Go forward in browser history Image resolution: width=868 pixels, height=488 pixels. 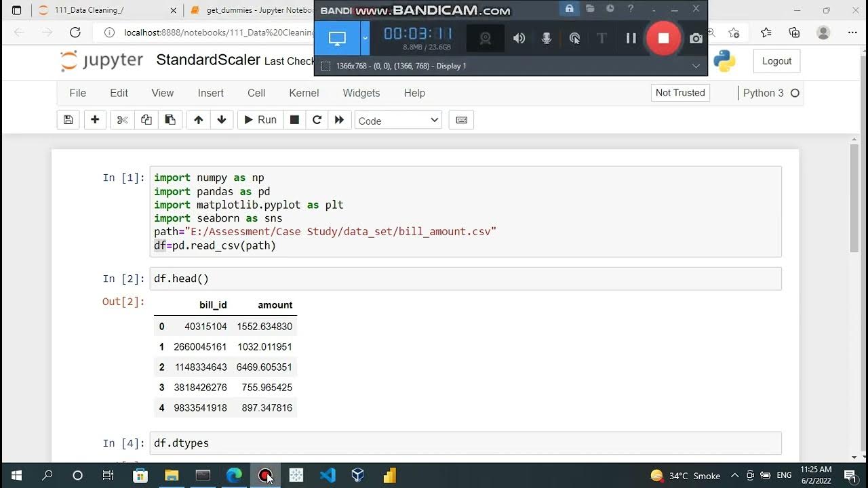point(47,33)
